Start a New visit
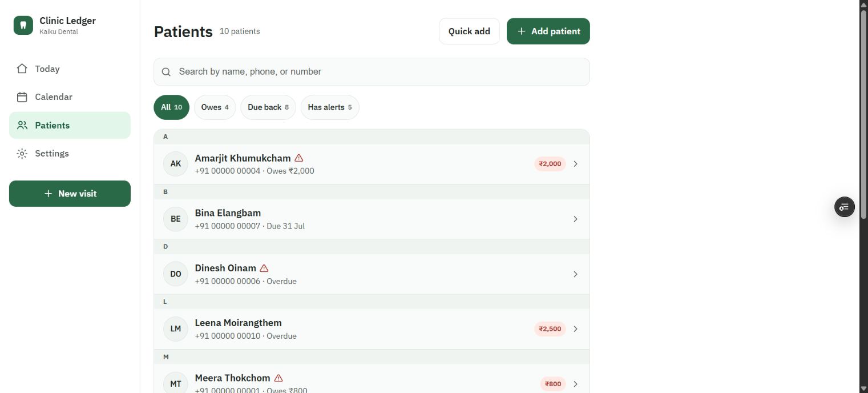The image size is (868, 393). (x=70, y=194)
